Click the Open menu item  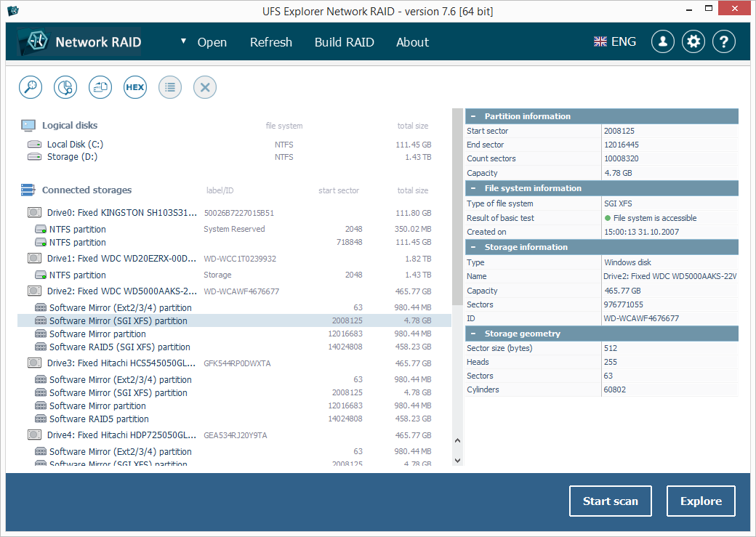coord(212,42)
